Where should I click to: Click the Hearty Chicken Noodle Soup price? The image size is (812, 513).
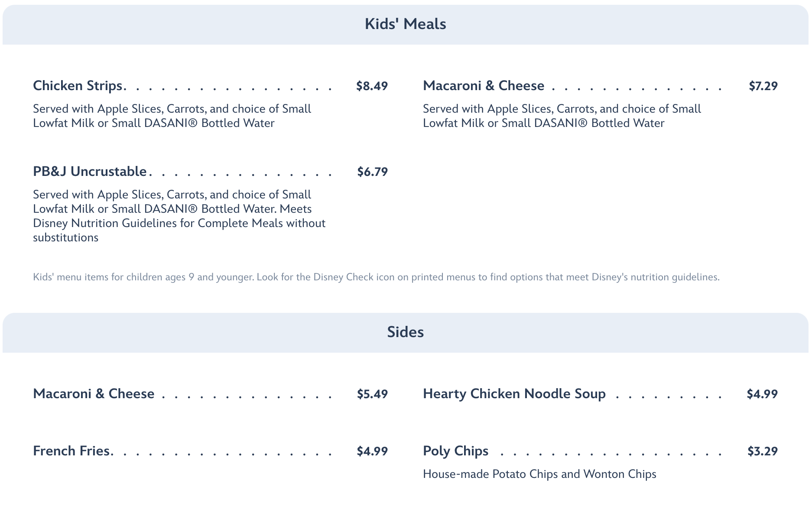pos(762,394)
